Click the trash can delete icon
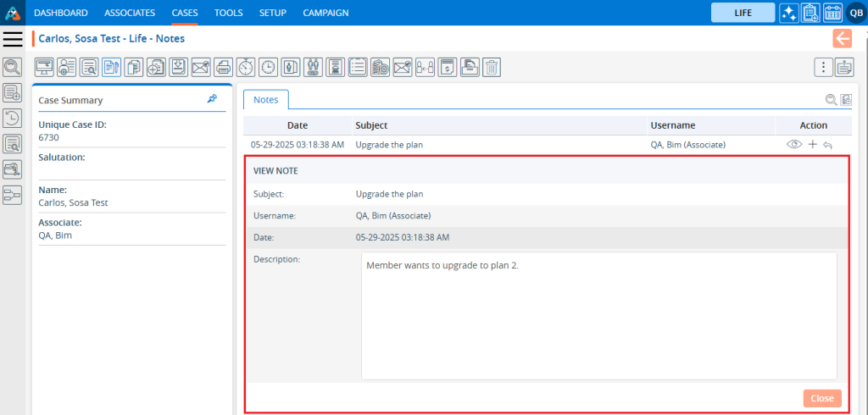This screenshot has width=868, height=415. [x=492, y=67]
